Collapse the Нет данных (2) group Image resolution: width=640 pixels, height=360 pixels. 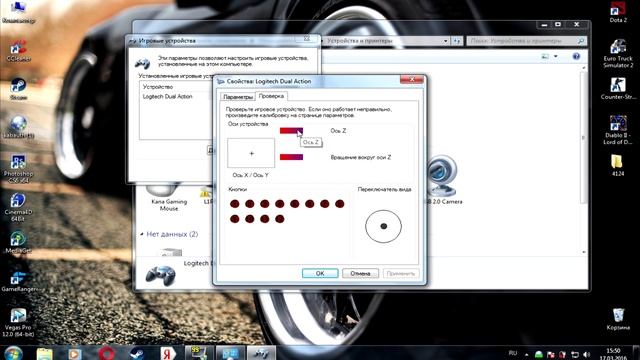[x=142, y=234]
